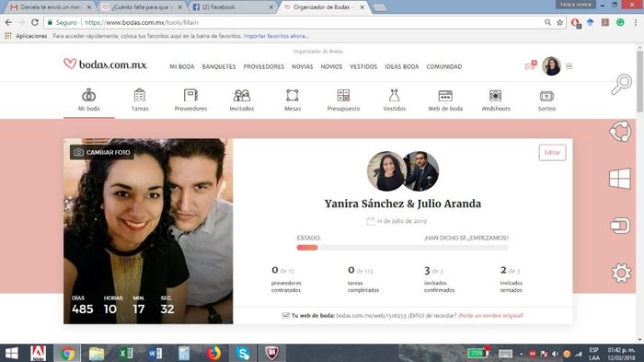Click the Yanira Sánchez & Julio Aranda heading
The height and width of the screenshot is (362, 644).
403,204
